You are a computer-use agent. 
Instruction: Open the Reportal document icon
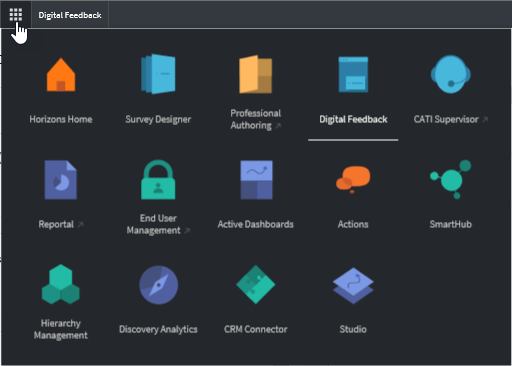(x=61, y=180)
